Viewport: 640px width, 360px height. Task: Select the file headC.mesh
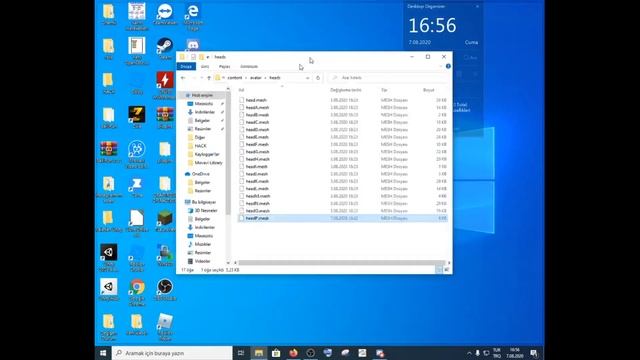tap(257, 122)
